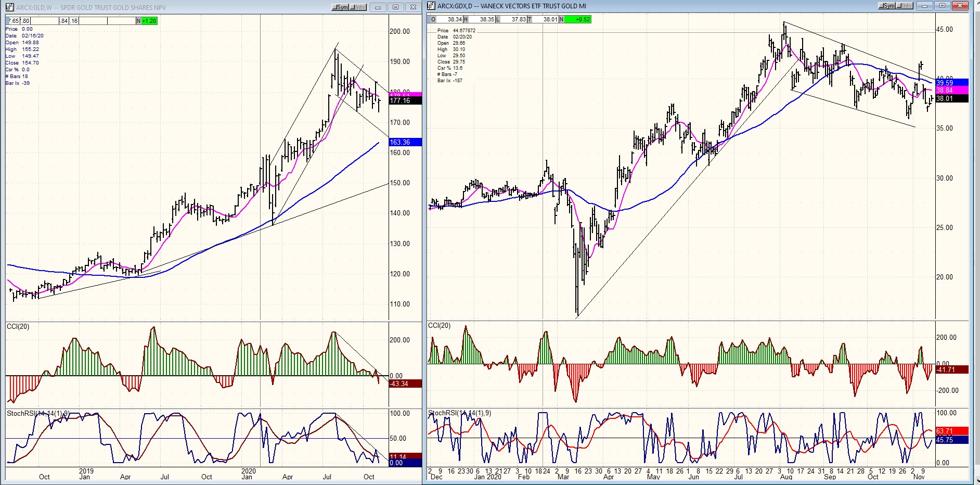
Task: Click the GDX title bar text
Action: click(511, 6)
